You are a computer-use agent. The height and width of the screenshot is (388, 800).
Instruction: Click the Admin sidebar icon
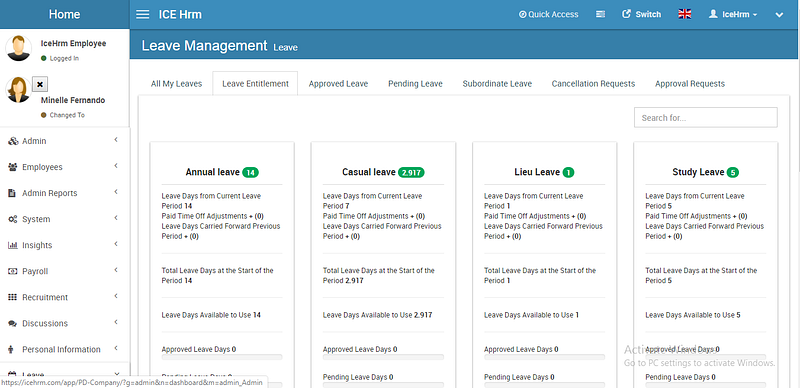(13, 141)
